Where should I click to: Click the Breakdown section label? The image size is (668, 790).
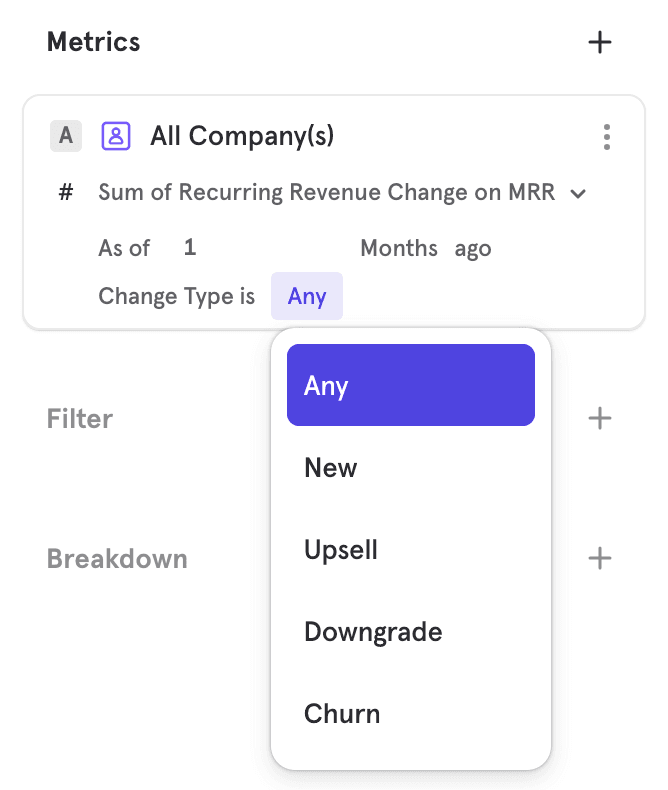117,558
